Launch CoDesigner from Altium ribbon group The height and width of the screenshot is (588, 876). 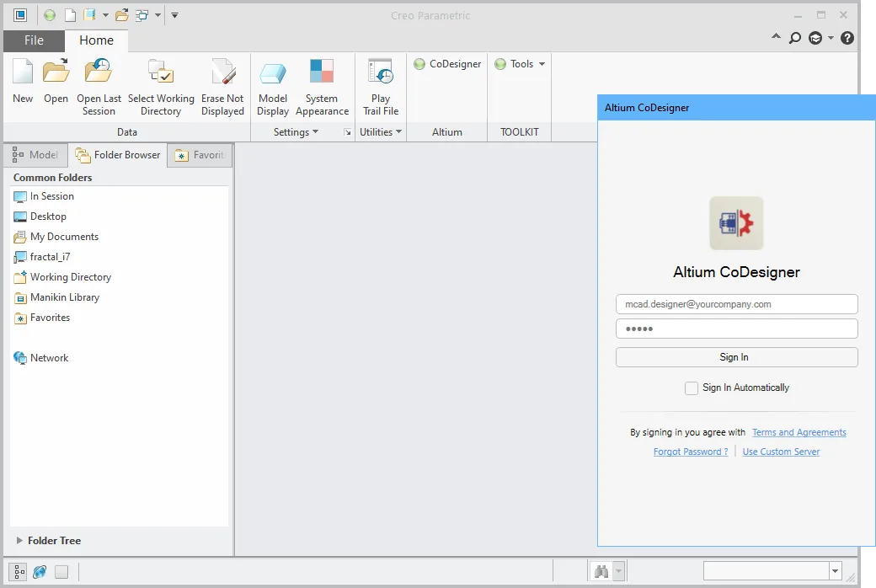click(447, 64)
